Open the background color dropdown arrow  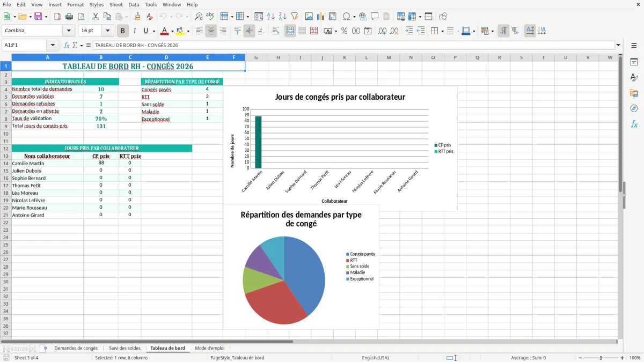188,31
